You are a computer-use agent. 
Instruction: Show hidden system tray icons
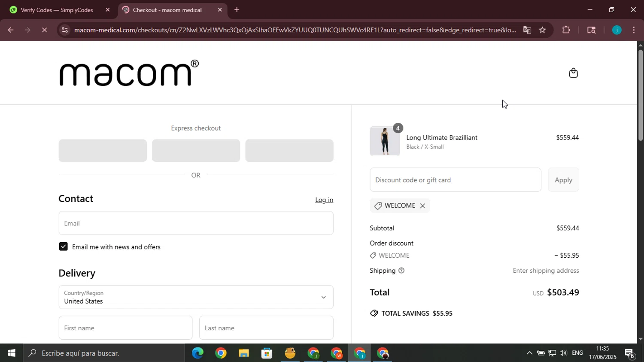pos(529,353)
